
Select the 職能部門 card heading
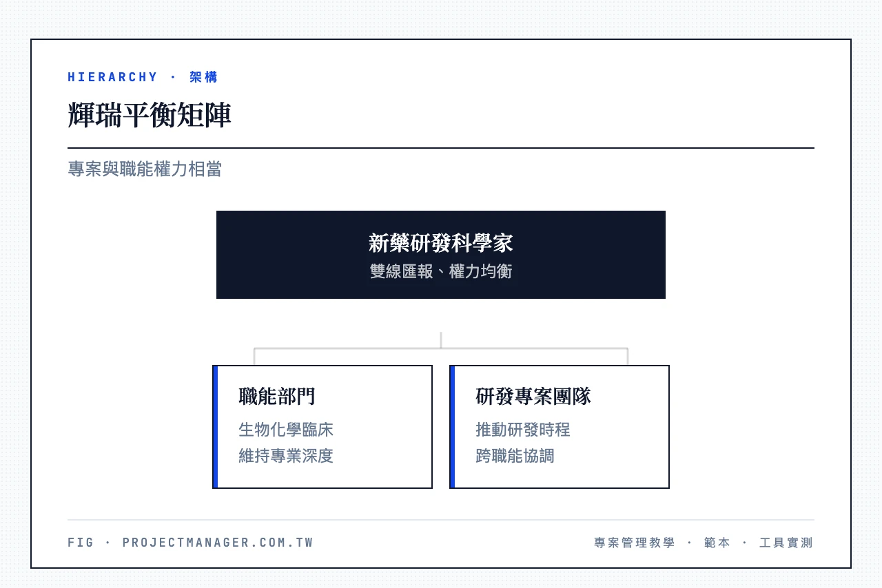click(x=277, y=396)
